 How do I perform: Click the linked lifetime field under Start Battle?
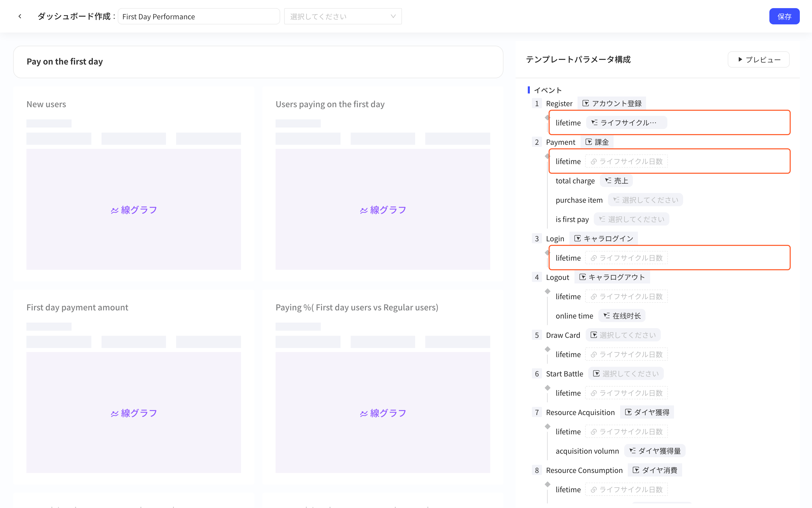click(626, 393)
